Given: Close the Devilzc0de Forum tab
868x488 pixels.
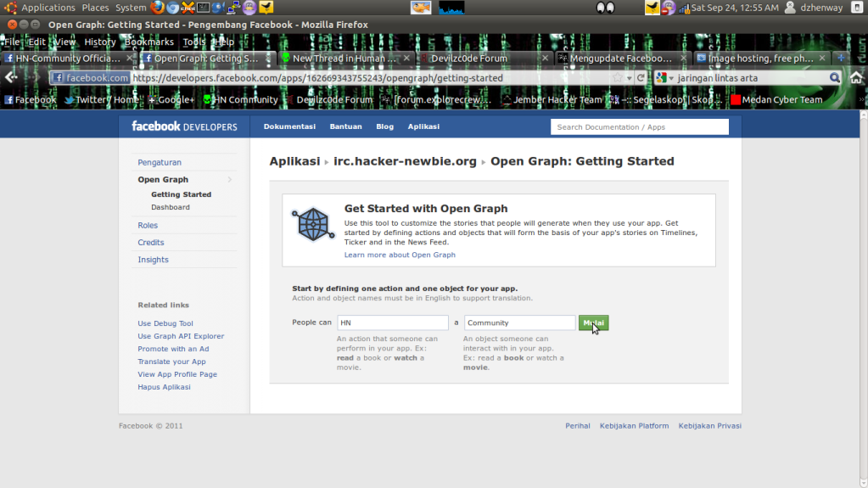Looking at the screenshot, I should [x=545, y=59].
